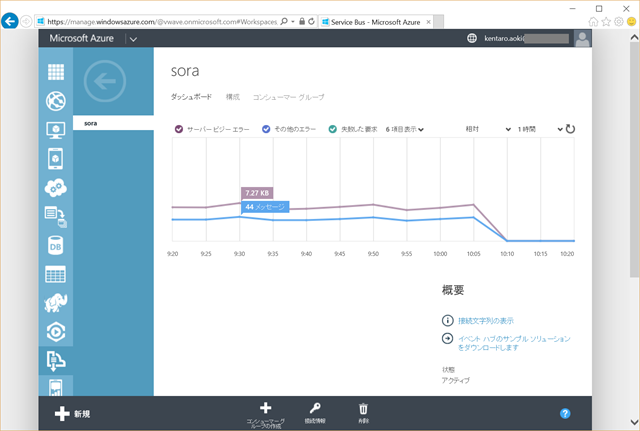
Task: Click 44 メッセージ chart data label
Action: click(265, 207)
